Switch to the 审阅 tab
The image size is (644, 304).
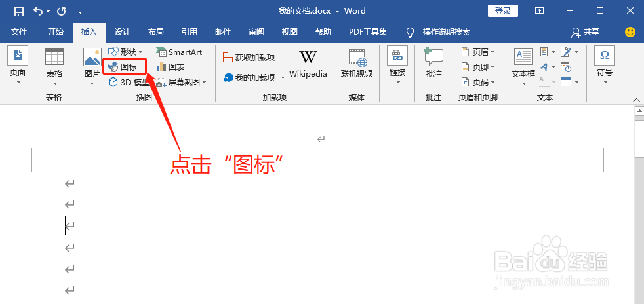click(x=256, y=32)
